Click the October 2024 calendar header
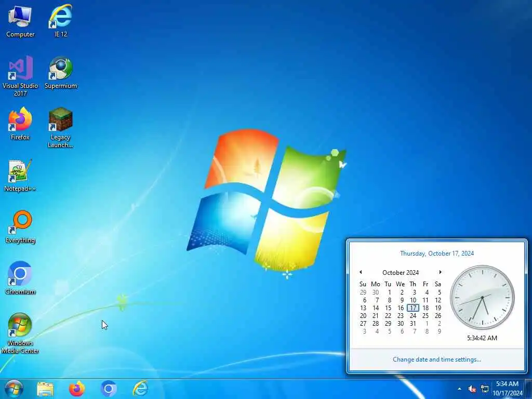This screenshot has width=532, height=399. [401, 272]
